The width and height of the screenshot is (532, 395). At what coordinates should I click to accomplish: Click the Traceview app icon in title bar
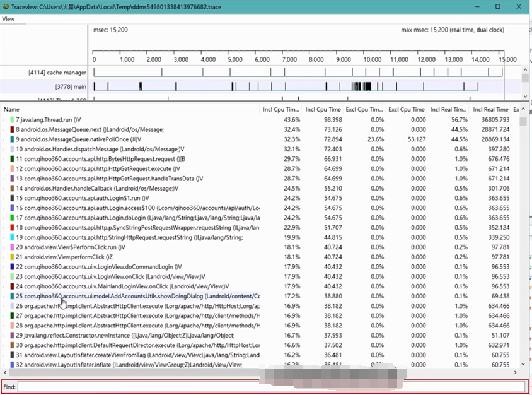(x=6, y=6)
